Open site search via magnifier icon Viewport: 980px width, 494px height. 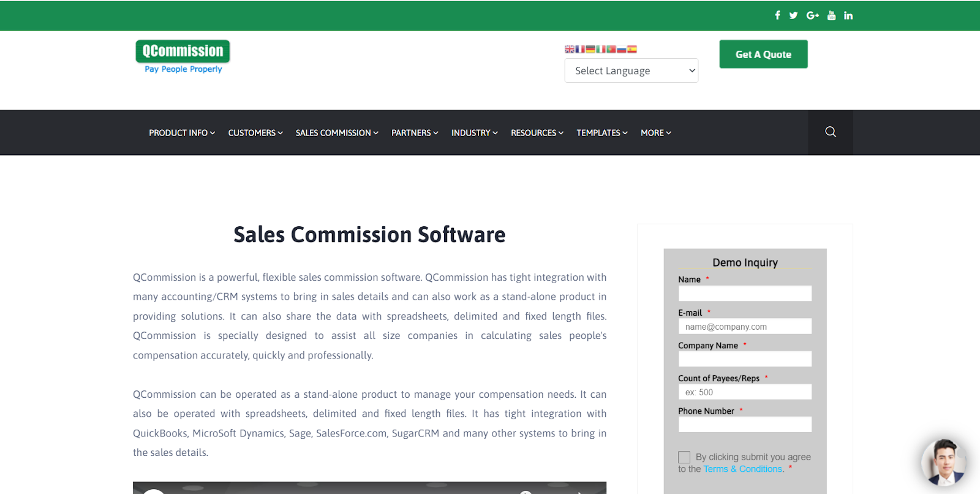(831, 132)
